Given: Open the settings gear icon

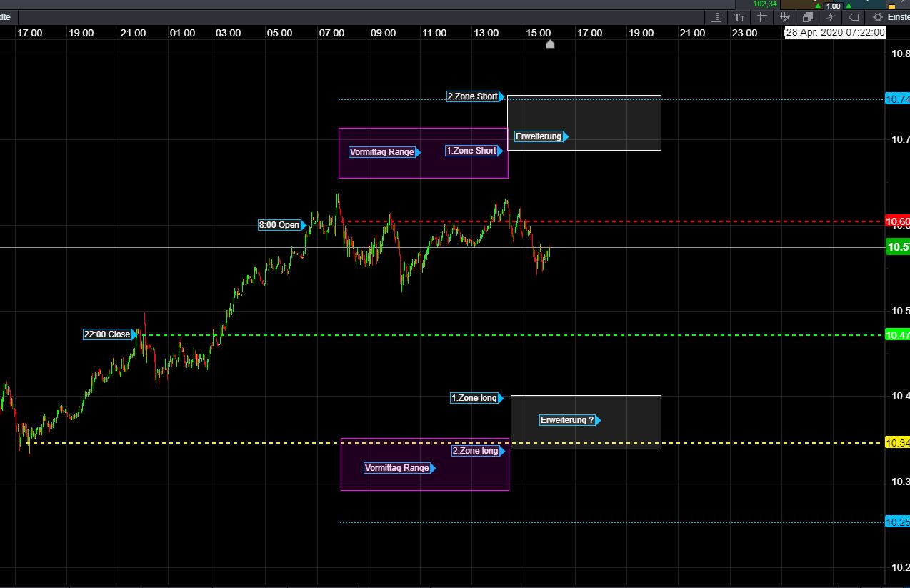Looking at the screenshot, I should 878,17.
